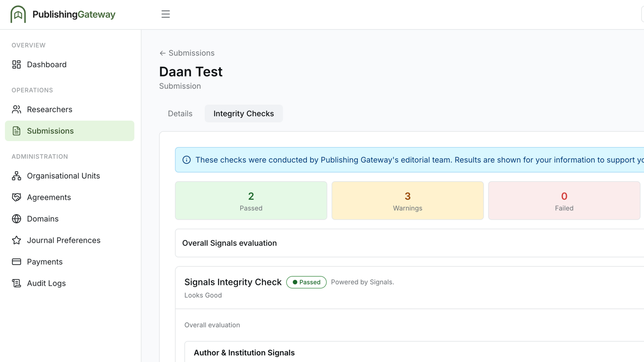Screen dimensions: 644x362
Task: Click the PublishingGateway arch logo icon
Action: pos(18,14)
